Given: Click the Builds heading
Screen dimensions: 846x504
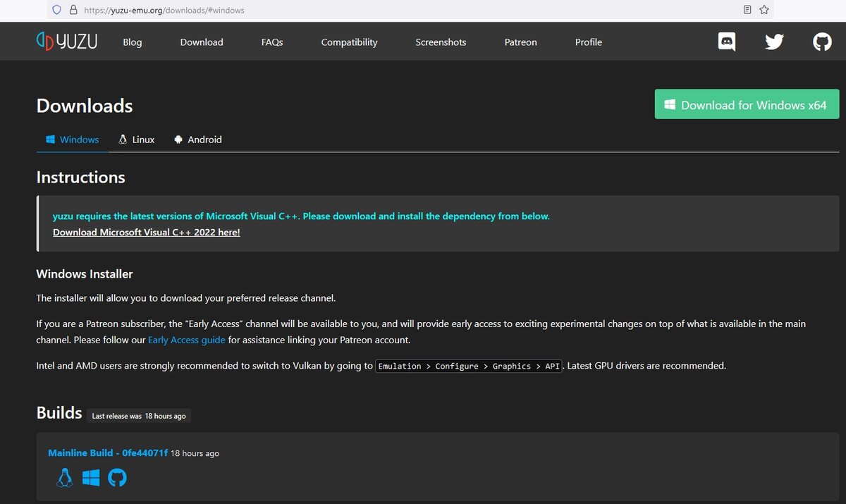Looking at the screenshot, I should tap(59, 412).
